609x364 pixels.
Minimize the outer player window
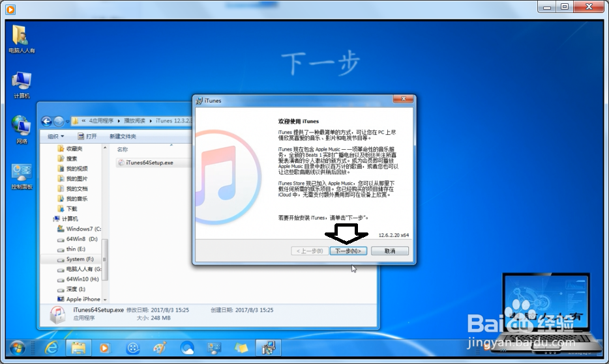[547, 7]
